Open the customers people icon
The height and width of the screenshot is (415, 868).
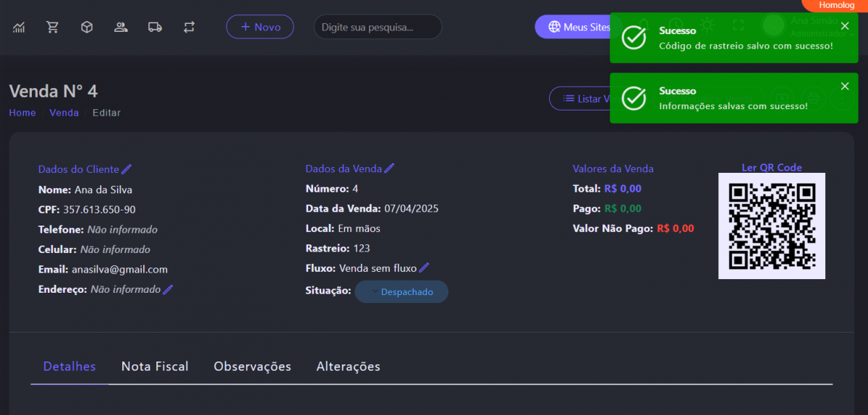121,27
